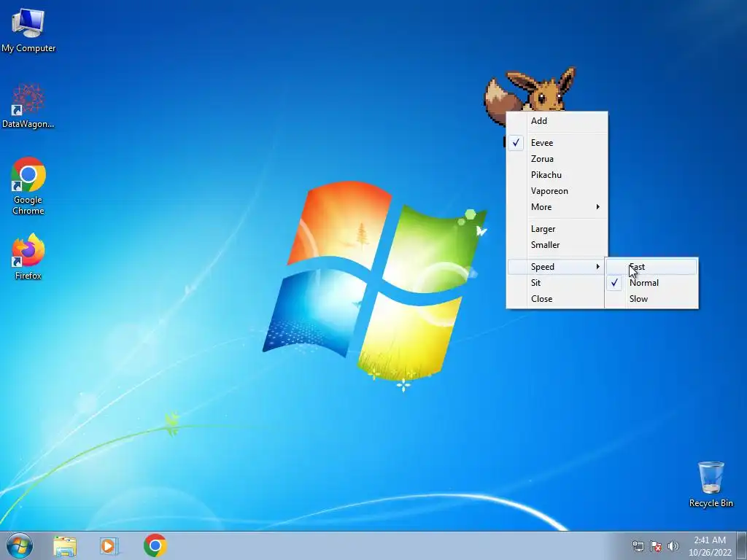Click the Show desktop strip
This screenshot has height=560, width=747.
(742, 545)
